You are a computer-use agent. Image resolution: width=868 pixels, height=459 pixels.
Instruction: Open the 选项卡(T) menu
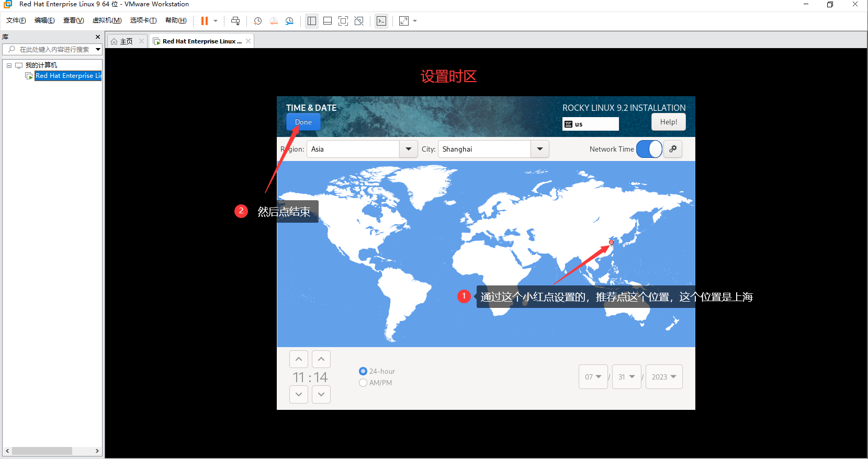[x=143, y=20]
